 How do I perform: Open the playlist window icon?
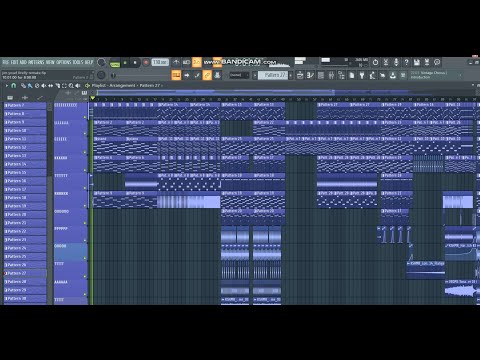(x=300, y=76)
